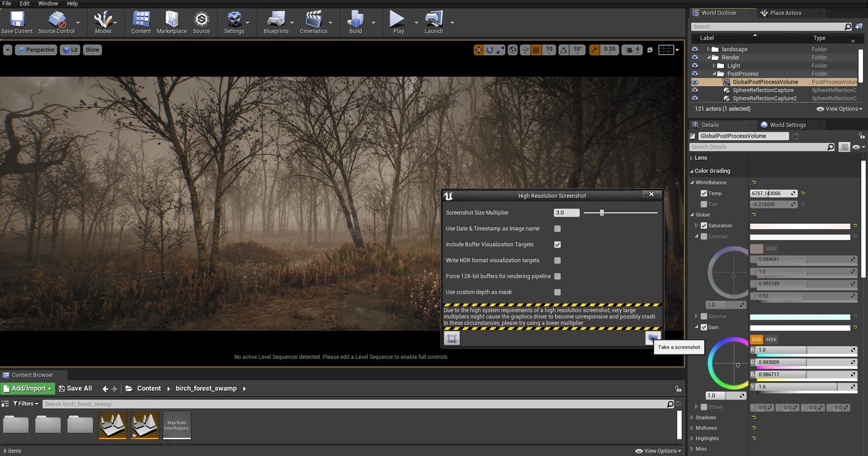Open the Window menu
Screen dimensions: 868x456
tap(48, 3)
